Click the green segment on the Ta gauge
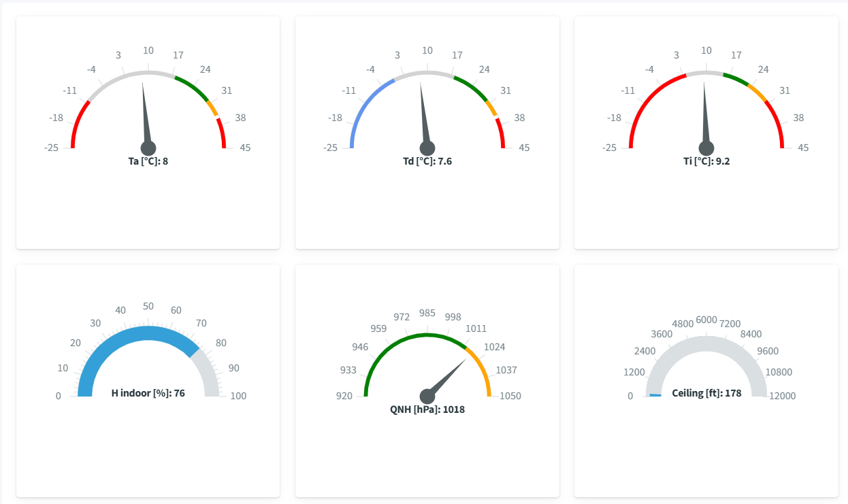 [x=193, y=86]
